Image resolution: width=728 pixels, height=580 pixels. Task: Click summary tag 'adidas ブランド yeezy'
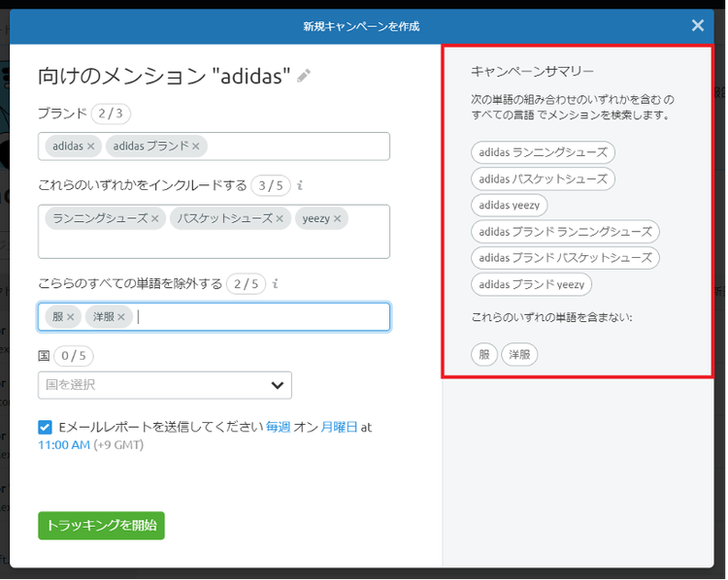tap(531, 284)
